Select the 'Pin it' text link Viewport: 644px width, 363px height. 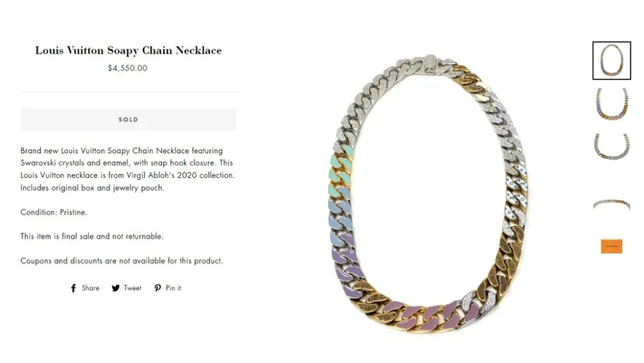click(173, 288)
